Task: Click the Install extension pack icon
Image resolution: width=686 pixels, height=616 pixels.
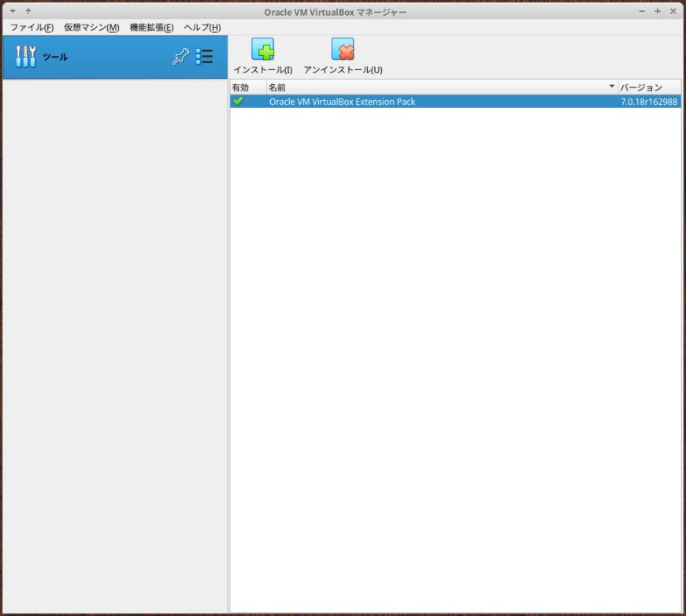Action: point(262,49)
